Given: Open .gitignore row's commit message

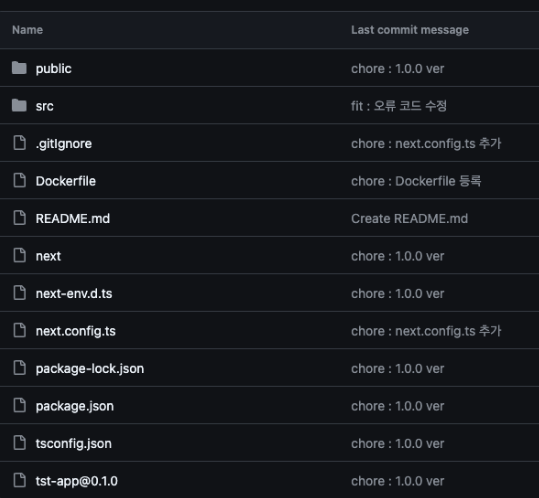Looking at the screenshot, I should [x=426, y=144].
